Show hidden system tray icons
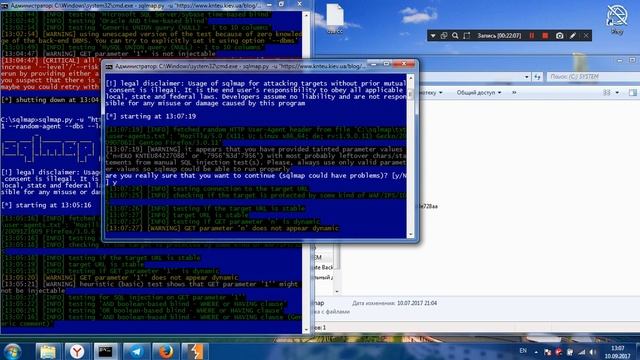The height and width of the screenshot is (360, 640). (x=536, y=352)
